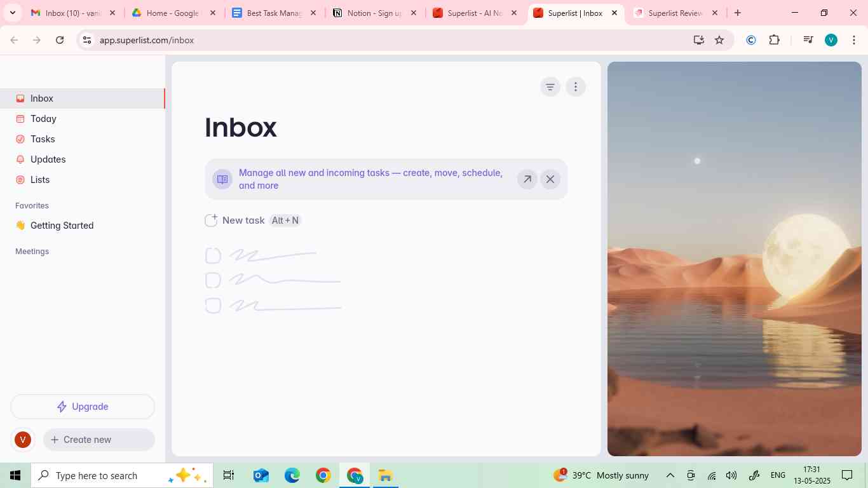Open Chrome extensions puzzle icon
The image size is (868, 488).
[774, 40]
